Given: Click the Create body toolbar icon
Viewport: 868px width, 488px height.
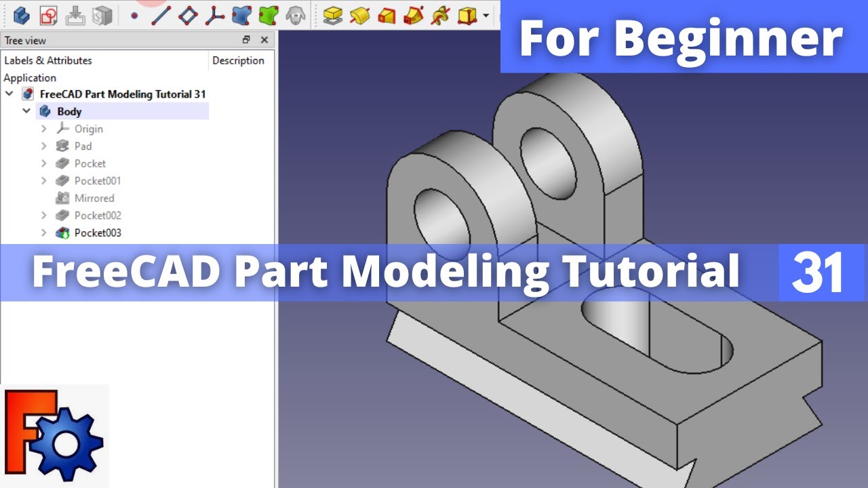Looking at the screenshot, I should pyautogui.click(x=22, y=14).
